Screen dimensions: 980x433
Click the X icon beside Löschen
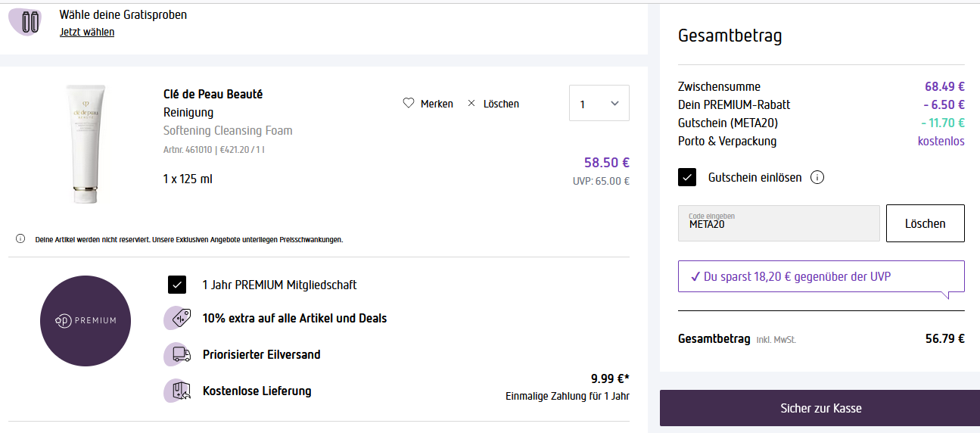tap(471, 104)
